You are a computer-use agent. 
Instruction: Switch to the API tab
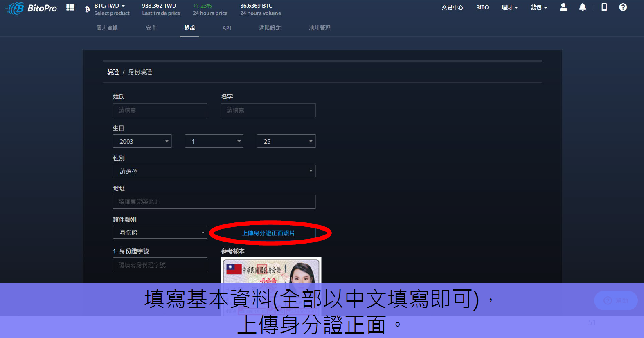(x=227, y=28)
